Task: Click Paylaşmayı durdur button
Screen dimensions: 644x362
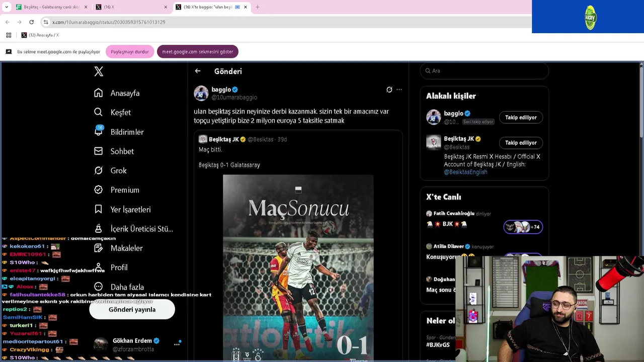Action: tap(130, 52)
